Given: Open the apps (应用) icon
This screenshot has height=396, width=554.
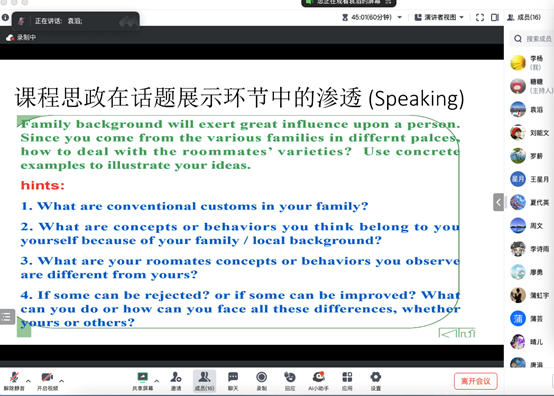Looking at the screenshot, I should click(x=347, y=381).
